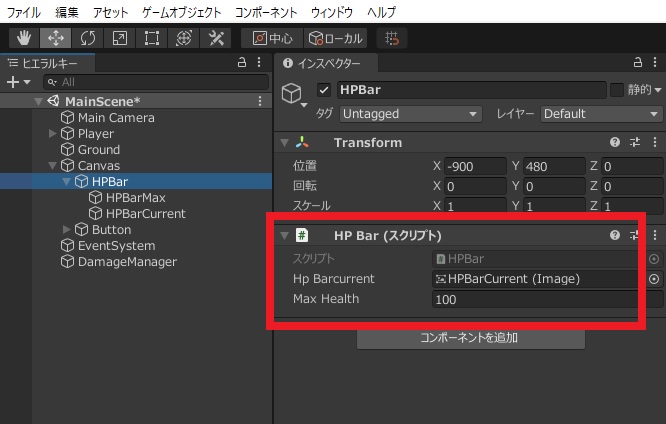Screen dimensions: 666x424
Task: Select the Button object
Action: coord(103,229)
